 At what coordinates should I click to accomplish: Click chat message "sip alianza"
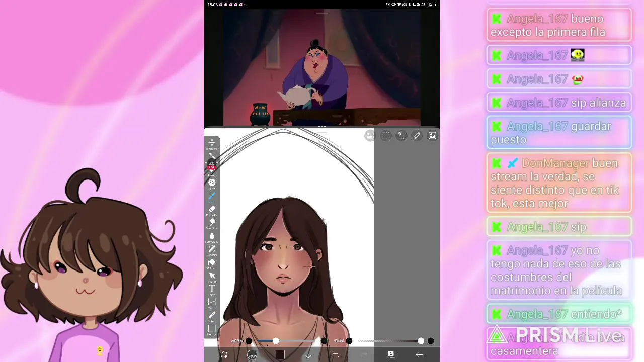click(559, 103)
